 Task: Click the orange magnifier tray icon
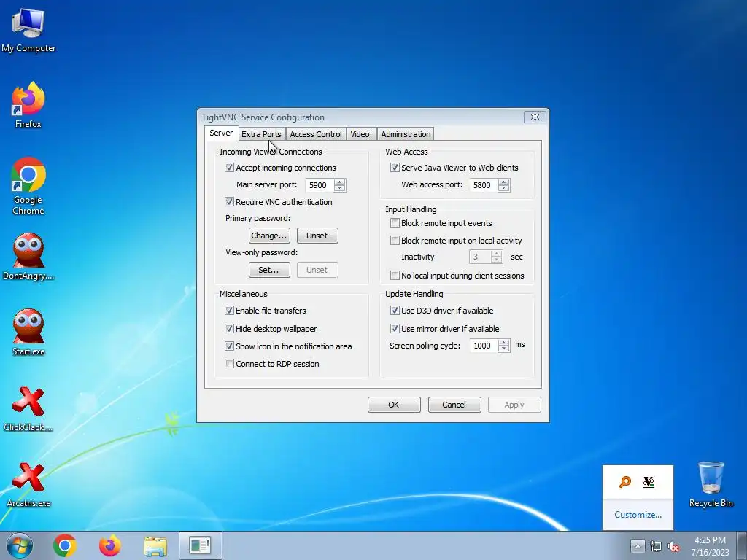pyautogui.click(x=625, y=482)
